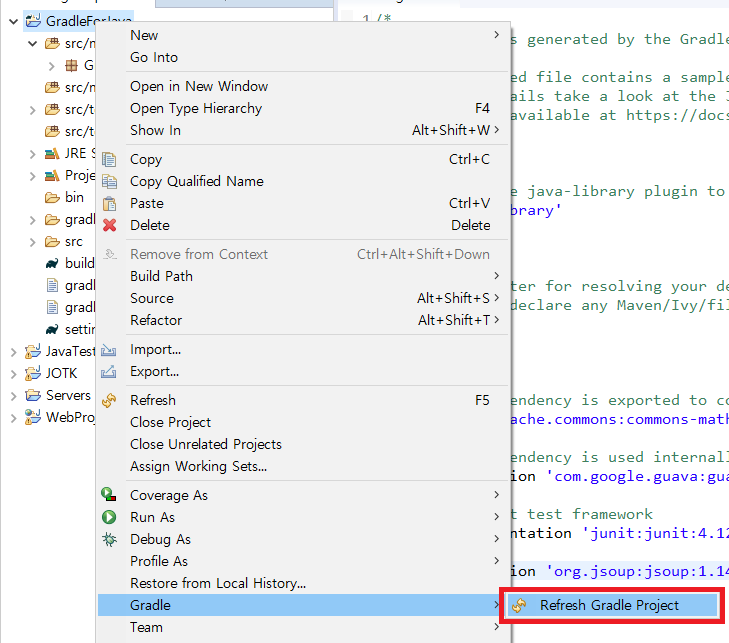This screenshot has width=729, height=643.
Task: Open the Show In submenu
Action: click(304, 130)
